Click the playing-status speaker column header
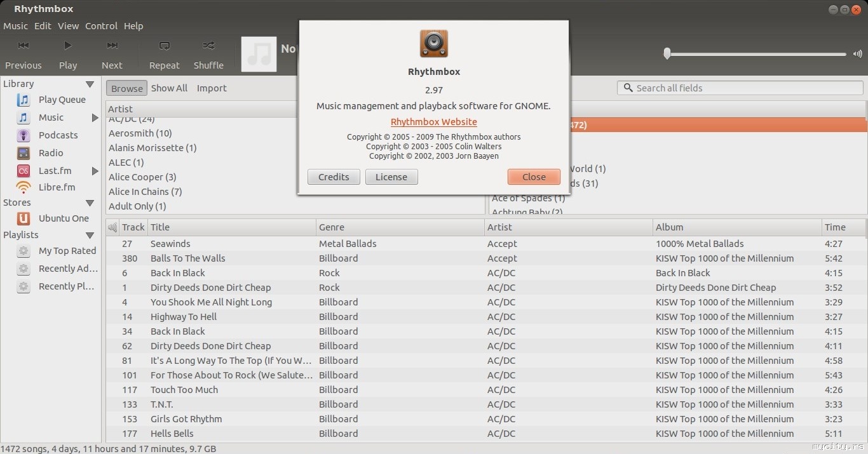The image size is (868, 454). pos(112,227)
